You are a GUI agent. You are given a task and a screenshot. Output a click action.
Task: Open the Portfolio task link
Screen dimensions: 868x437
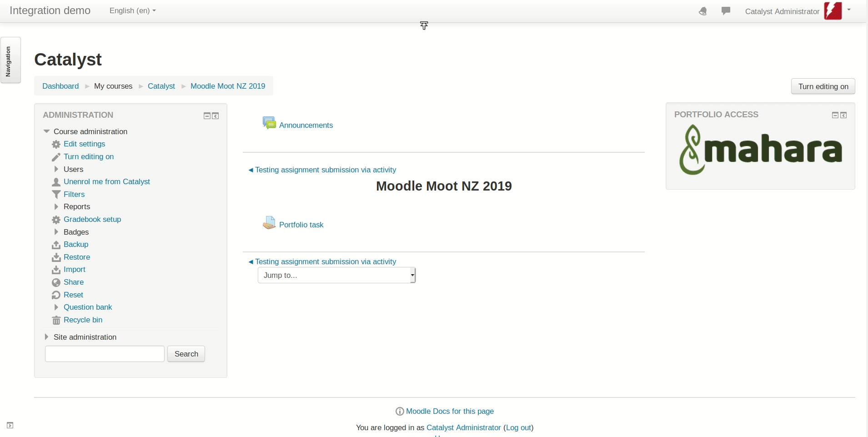point(301,225)
